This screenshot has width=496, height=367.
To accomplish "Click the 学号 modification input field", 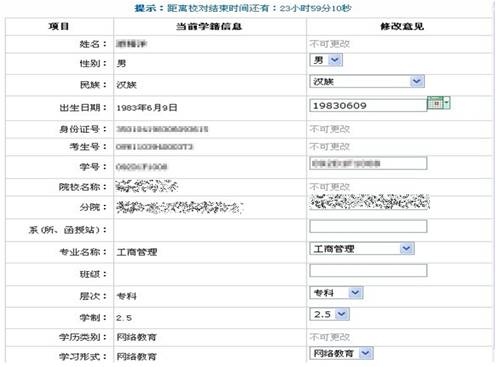I will click(368, 163).
